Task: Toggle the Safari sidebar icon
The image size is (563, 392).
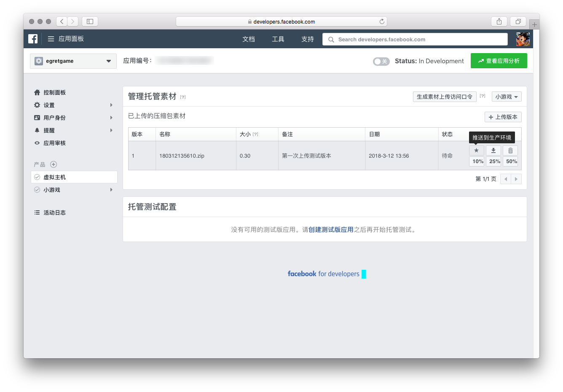Action: point(90,21)
